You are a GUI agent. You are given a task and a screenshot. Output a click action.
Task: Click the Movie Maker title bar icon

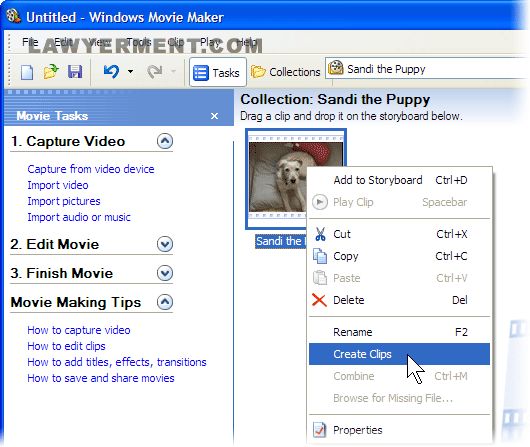[14, 16]
